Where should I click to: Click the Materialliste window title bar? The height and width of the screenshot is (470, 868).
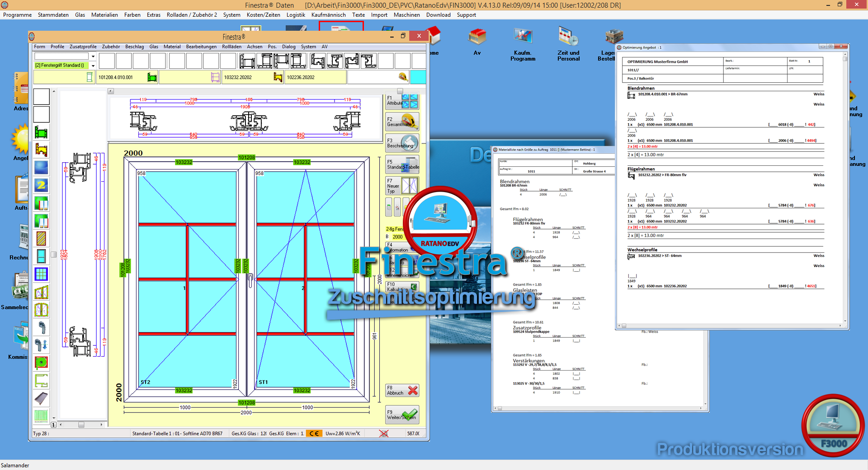pos(554,150)
